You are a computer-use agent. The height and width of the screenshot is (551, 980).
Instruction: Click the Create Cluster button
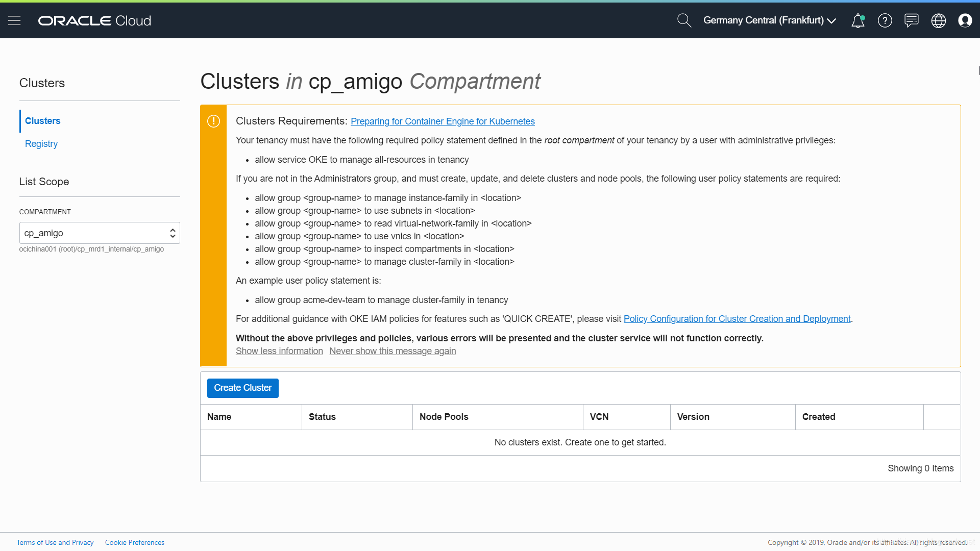click(x=242, y=388)
